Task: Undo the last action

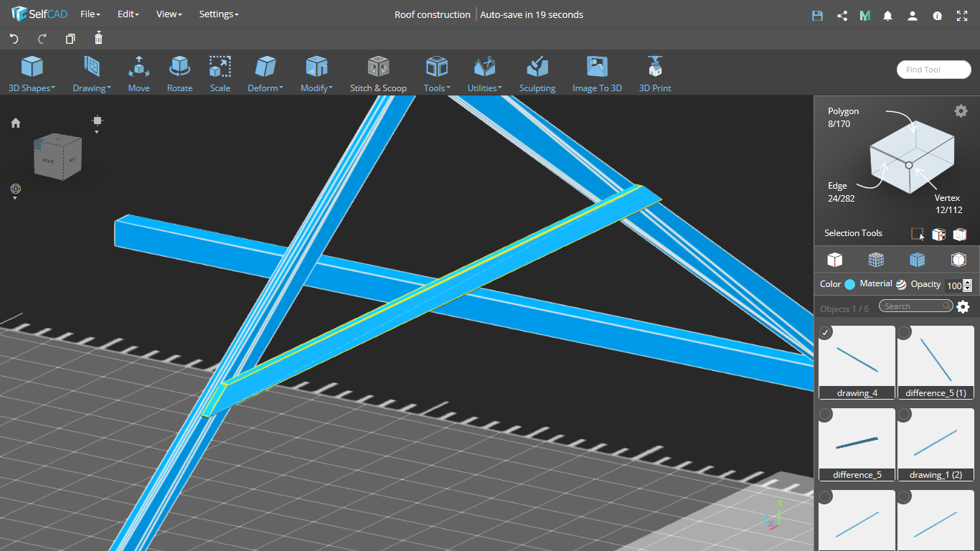Action: (x=14, y=39)
